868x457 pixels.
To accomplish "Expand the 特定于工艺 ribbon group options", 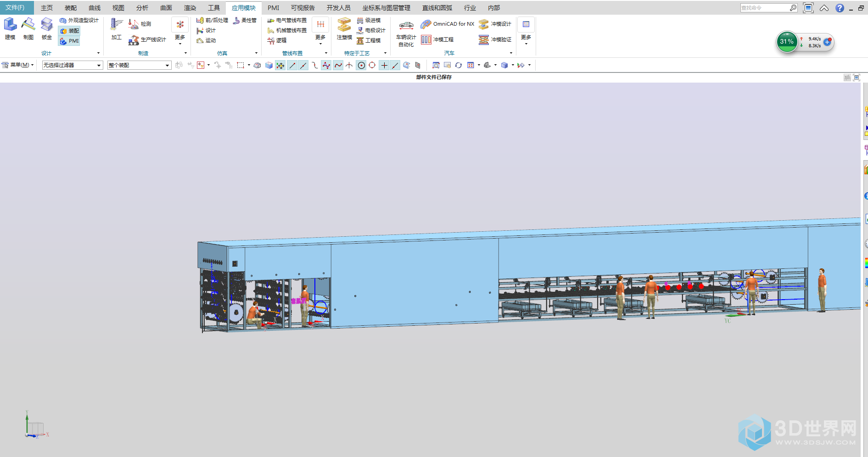I will [385, 53].
